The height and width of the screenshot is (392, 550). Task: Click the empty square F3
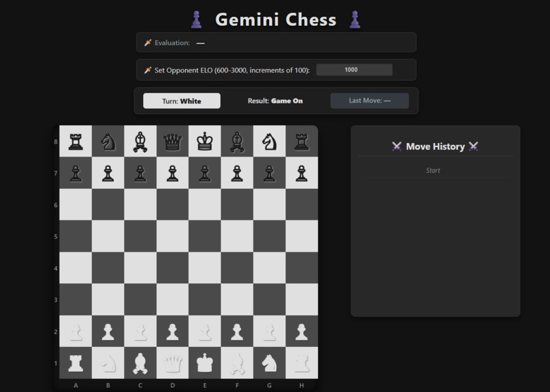(237, 300)
